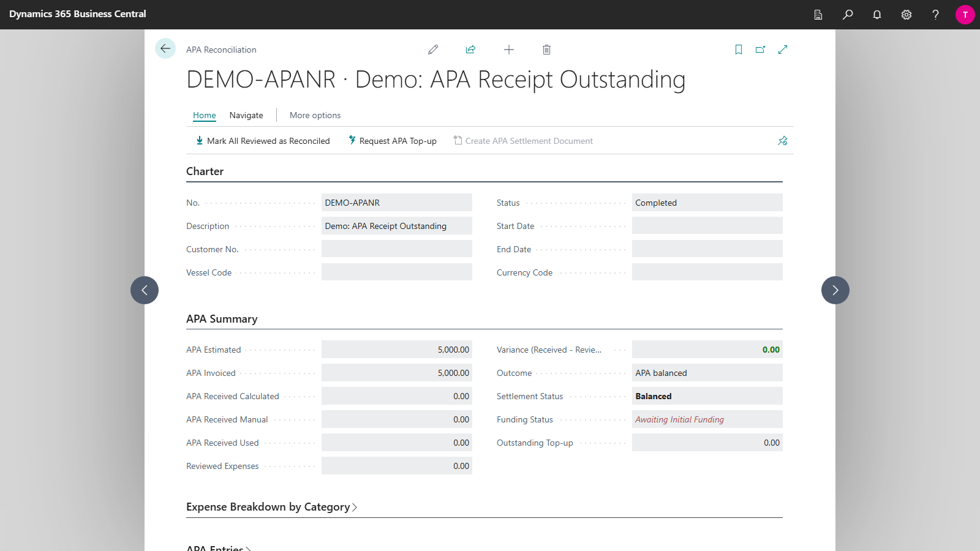Bookmark this page
The height and width of the screenshot is (551, 980).
[739, 50]
